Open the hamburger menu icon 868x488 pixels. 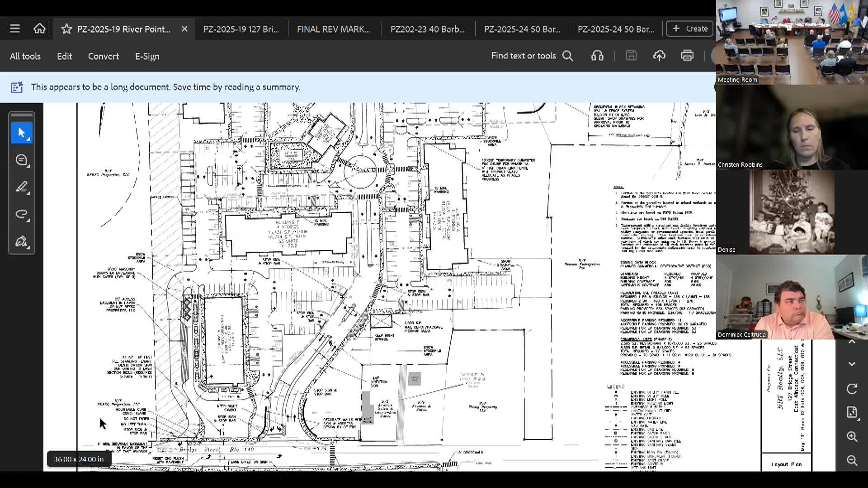(x=15, y=29)
